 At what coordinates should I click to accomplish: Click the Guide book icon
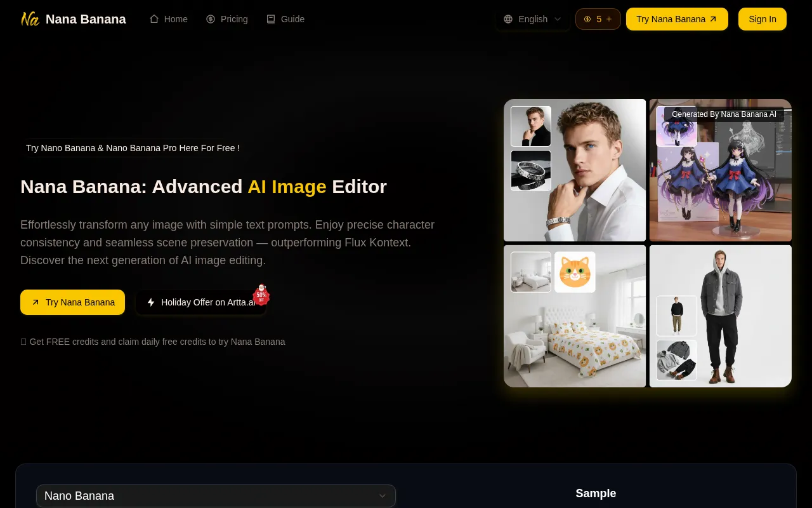[271, 19]
